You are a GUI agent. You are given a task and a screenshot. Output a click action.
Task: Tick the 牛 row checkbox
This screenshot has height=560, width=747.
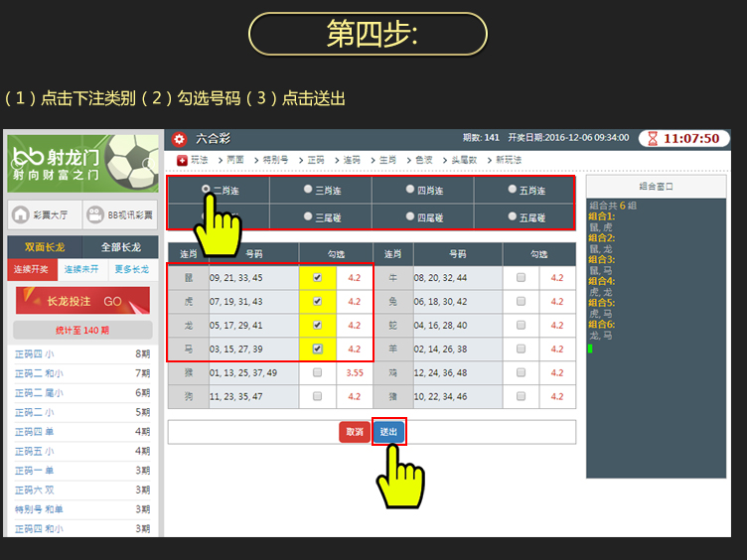pyautogui.click(x=522, y=278)
